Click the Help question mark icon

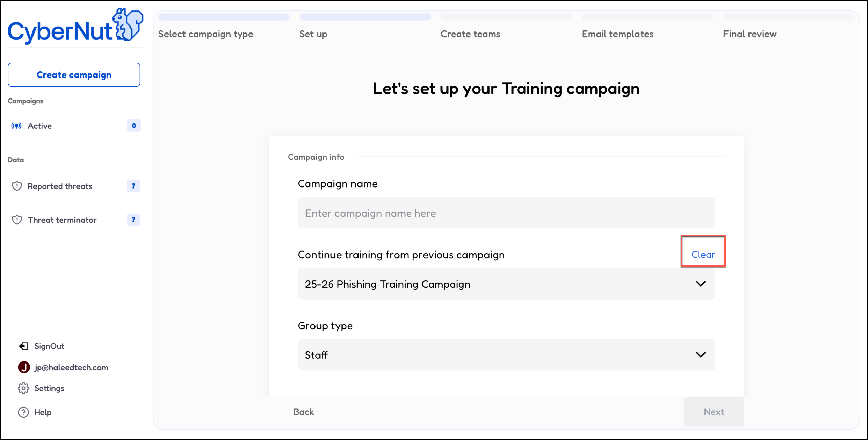(23, 412)
